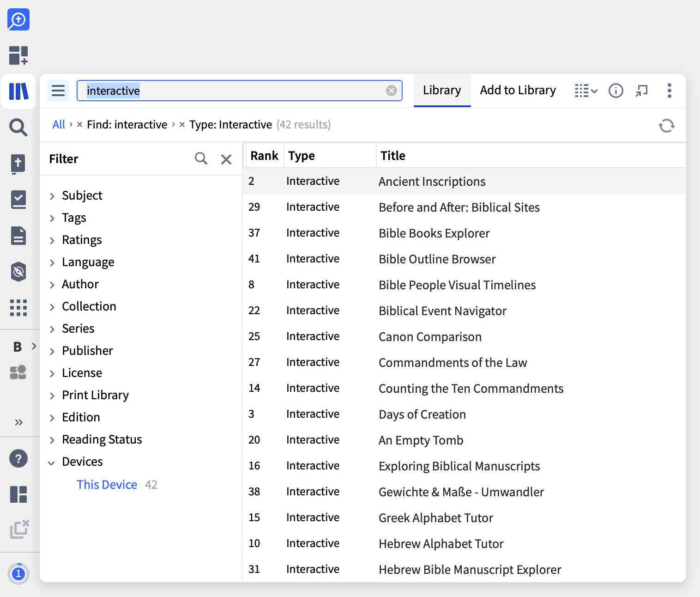The image size is (700, 597).
Task: Collapse the Devices filter
Action: [52, 463]
